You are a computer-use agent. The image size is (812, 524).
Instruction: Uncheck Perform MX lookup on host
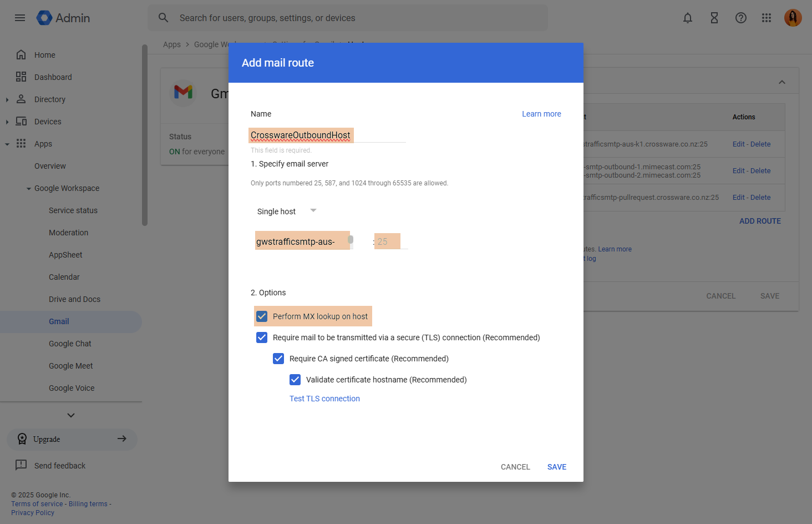(262, 316)
